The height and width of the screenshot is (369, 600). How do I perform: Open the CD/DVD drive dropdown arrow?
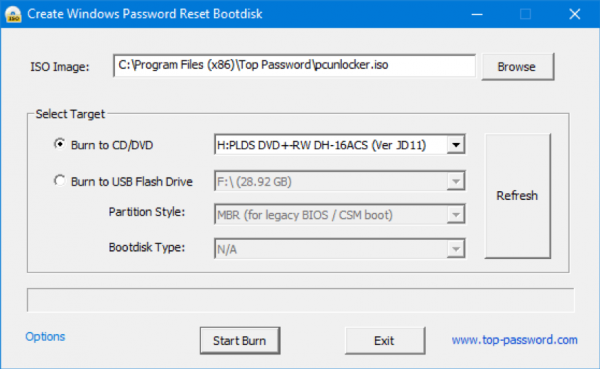(x=455, y=145)
